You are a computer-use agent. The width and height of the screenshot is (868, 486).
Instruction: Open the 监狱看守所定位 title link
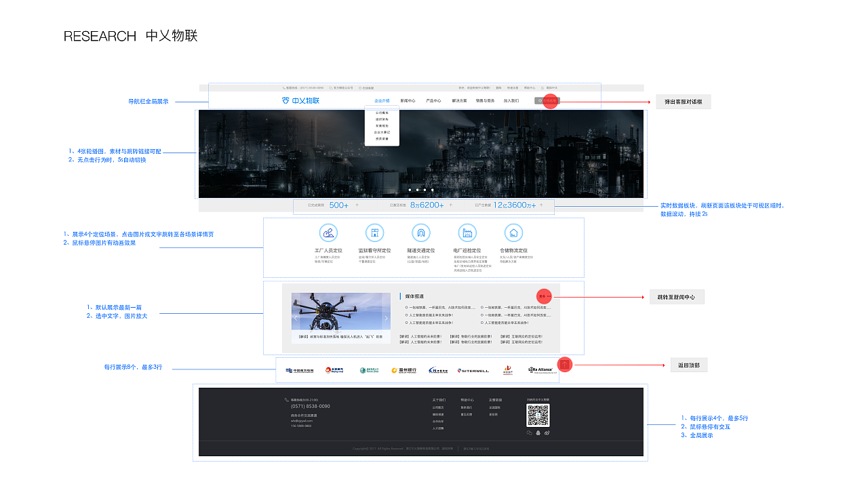[374, 251]
